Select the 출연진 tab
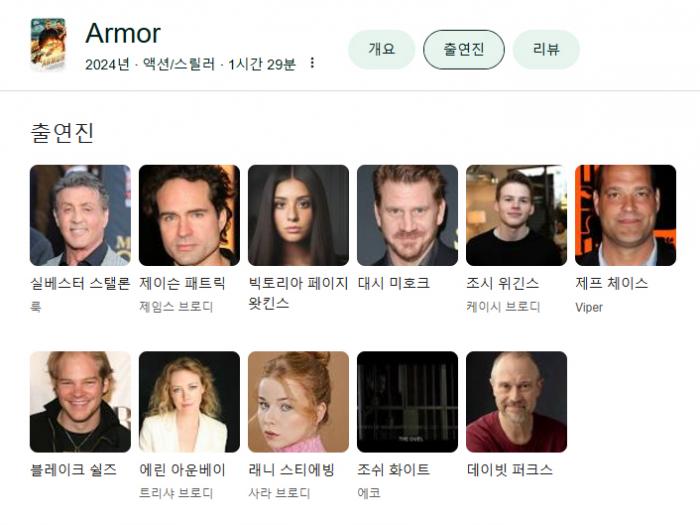The height and width of the screenshot is (525, 700). pos(463,50)
